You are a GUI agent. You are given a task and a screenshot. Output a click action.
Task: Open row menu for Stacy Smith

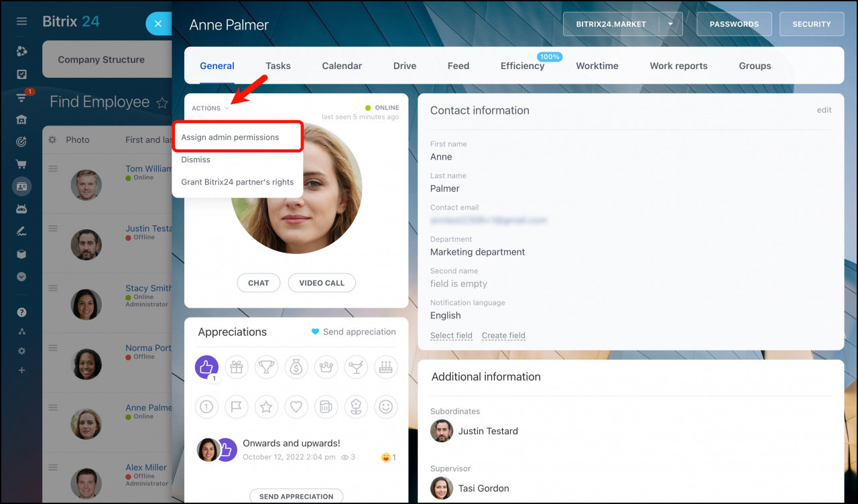point(53,288)
